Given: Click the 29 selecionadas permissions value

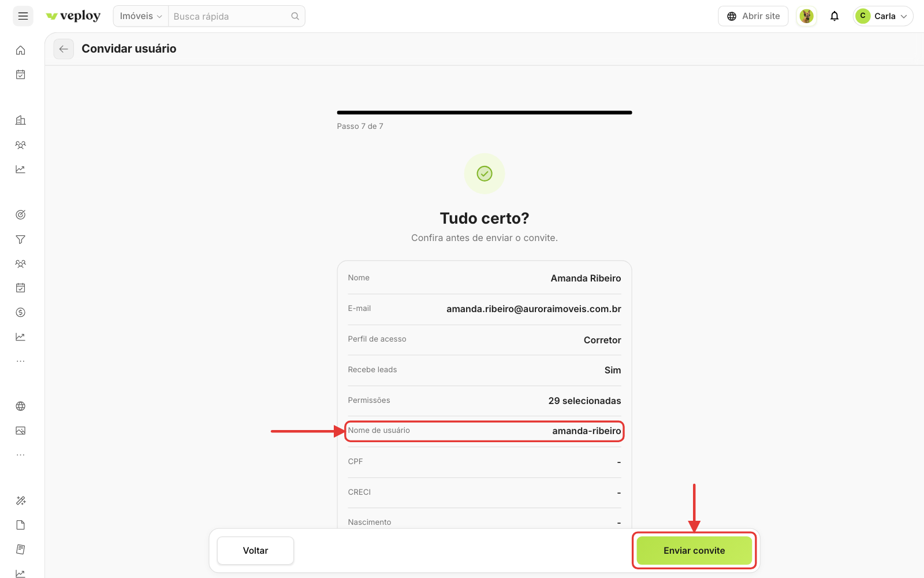Looking at the screenshot, I should 584,401.
